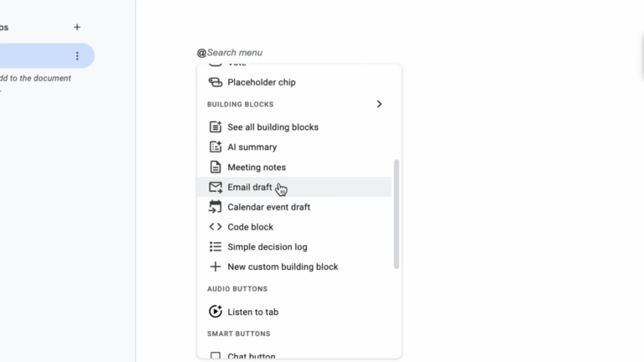Viewport: 644px width, 362px height.
Task: Choose the Meeting notes menu entry
Action: pyautogui.click(x=257, y=168)
